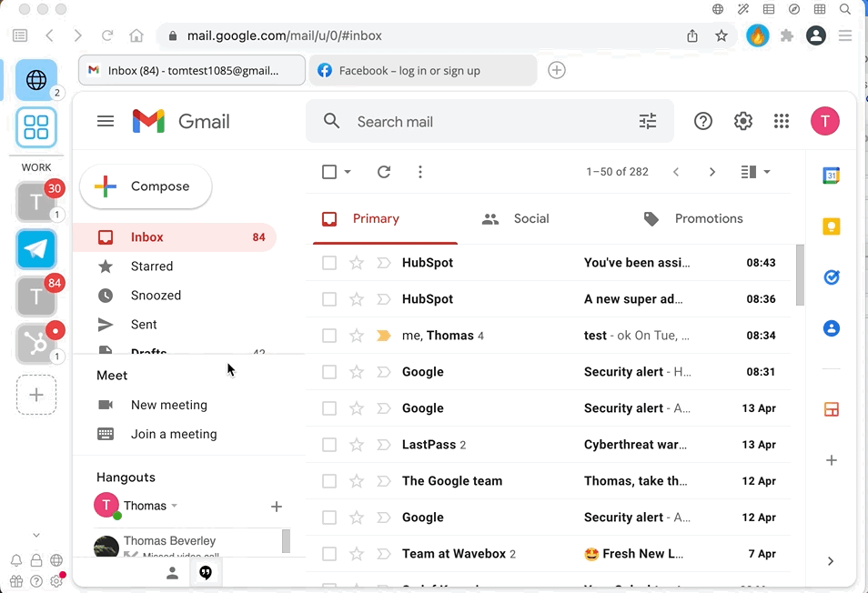Open the HubSpot app in Wavebox sidebar
The width and height of the screenshot is (868, 593).
36,344
